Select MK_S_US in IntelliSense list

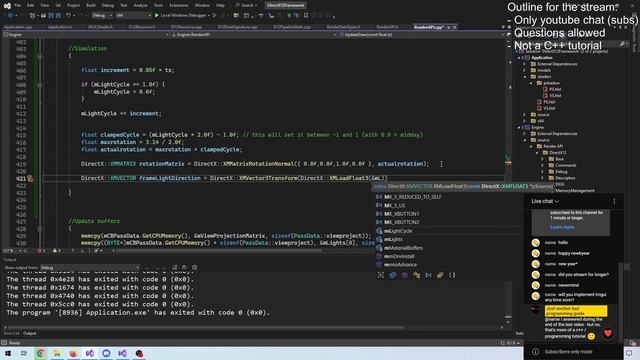tap(449, 205)
